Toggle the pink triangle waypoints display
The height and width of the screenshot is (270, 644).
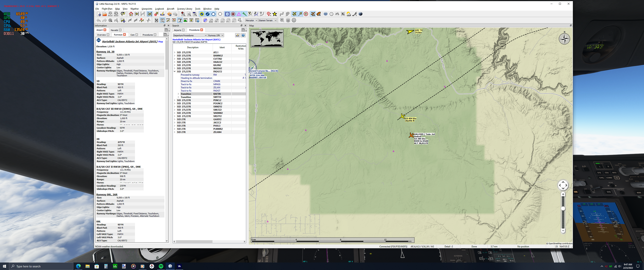(239, 14)
